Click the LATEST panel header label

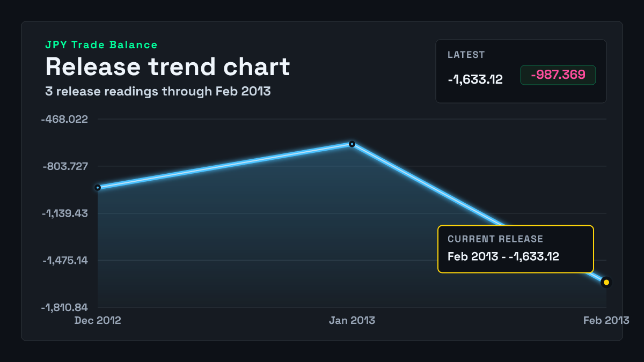(x=466, y=55)
